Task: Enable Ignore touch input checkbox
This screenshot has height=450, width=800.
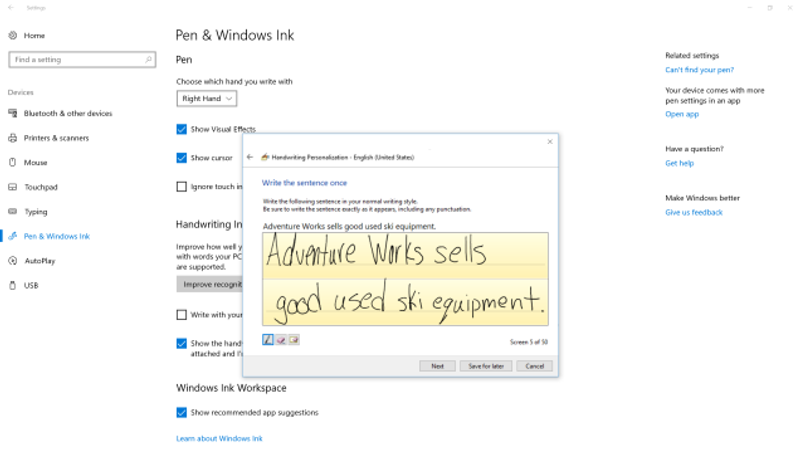Action: (182, 187)
